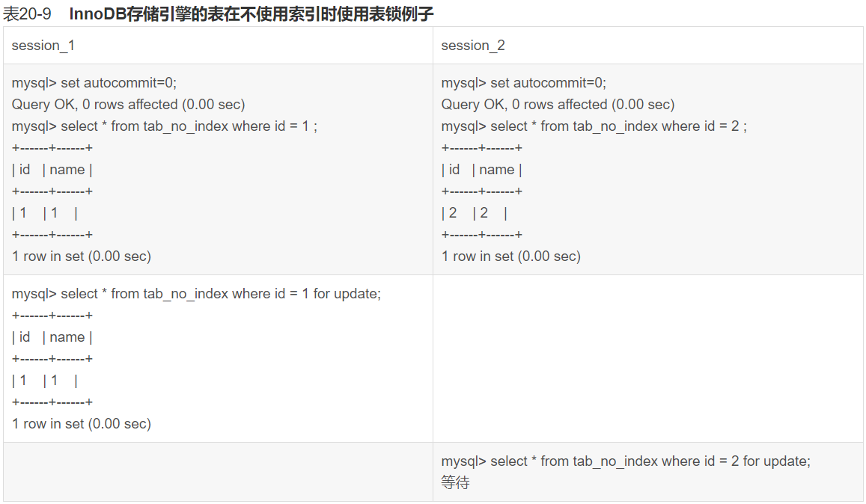Click the session_2 column header cell
Image resolution: width=866 pixels, height=504 pixels.
473,46
